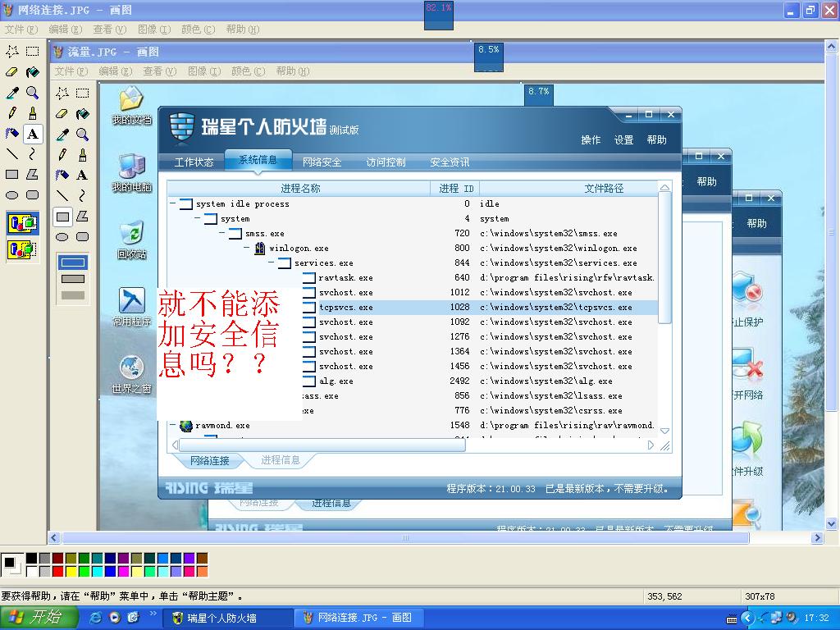Click the Text (A) tool in outer toolbox
Image resolution: width=840 pixels, height=630 pixels.
pyautogui.click(x=33, y=134)
